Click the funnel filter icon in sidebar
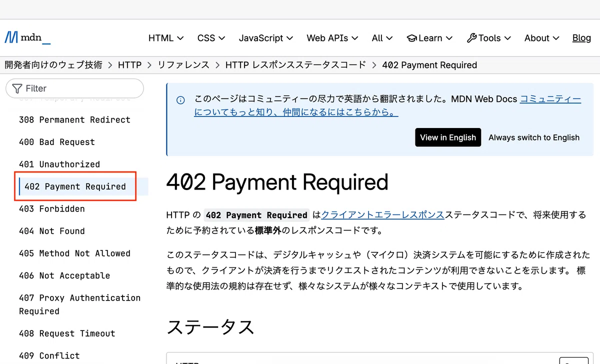Image resolution: width=600 pixels, height=364 pixels. tap(17, 88)
